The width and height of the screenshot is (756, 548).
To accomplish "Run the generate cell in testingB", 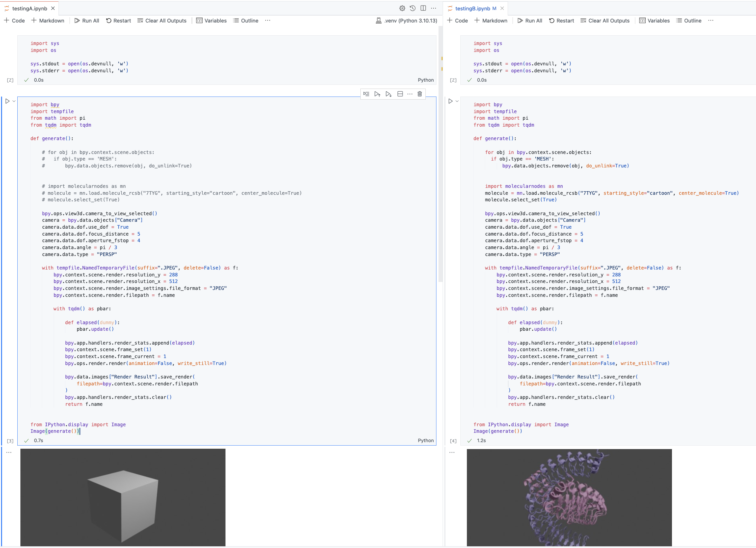I will (x=450, y=101).
